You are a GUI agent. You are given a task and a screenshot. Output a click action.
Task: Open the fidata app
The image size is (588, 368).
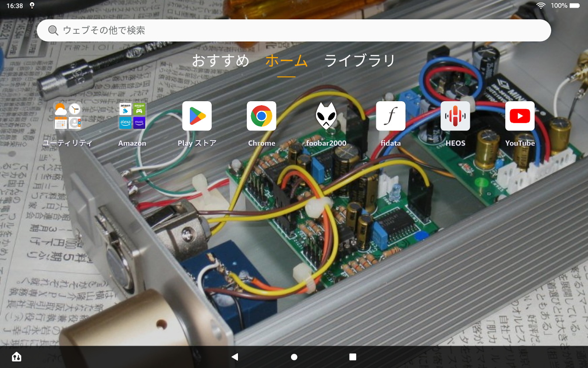coord(391,116)
